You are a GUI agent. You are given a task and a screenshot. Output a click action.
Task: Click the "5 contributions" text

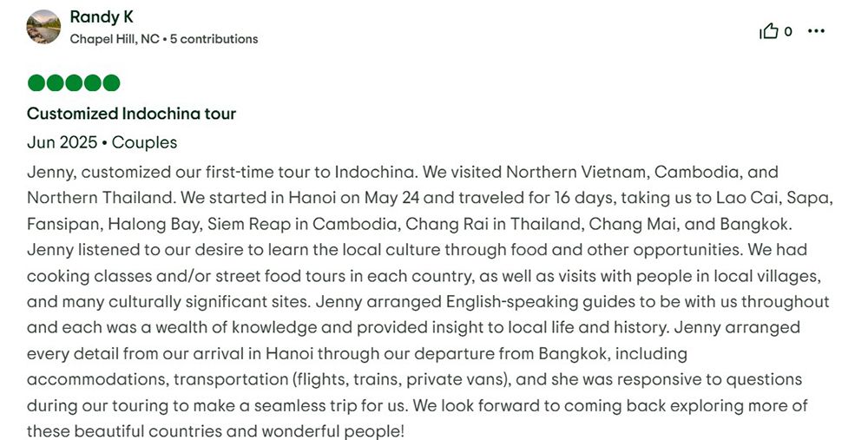pos(214,39)
